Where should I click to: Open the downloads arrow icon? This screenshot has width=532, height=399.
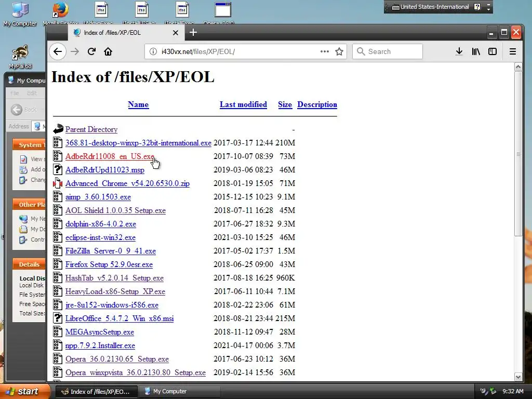[x=459, y=51]
